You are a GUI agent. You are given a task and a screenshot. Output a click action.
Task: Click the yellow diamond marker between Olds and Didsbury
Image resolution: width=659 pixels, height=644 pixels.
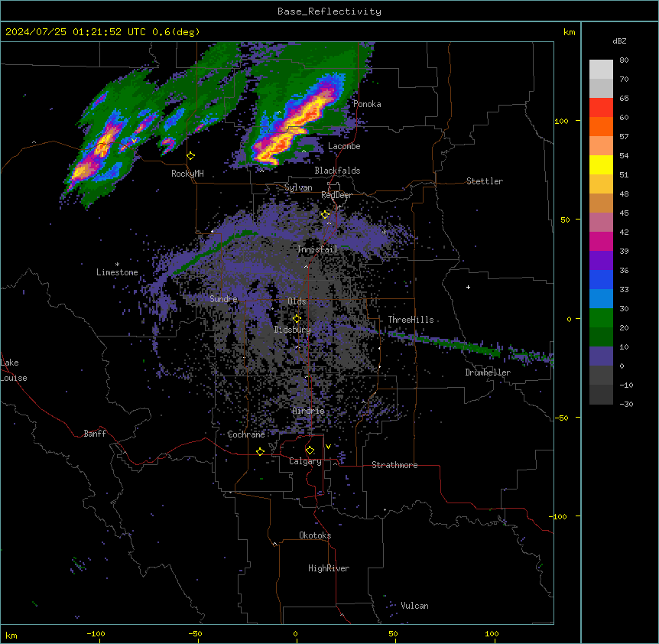297,319
